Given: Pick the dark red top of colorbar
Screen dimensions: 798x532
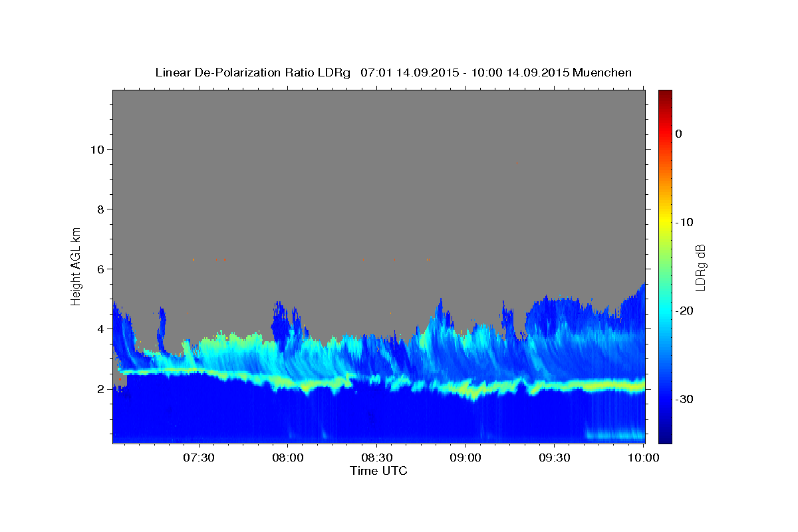Looking at the screenshot, I should [665, 94].
